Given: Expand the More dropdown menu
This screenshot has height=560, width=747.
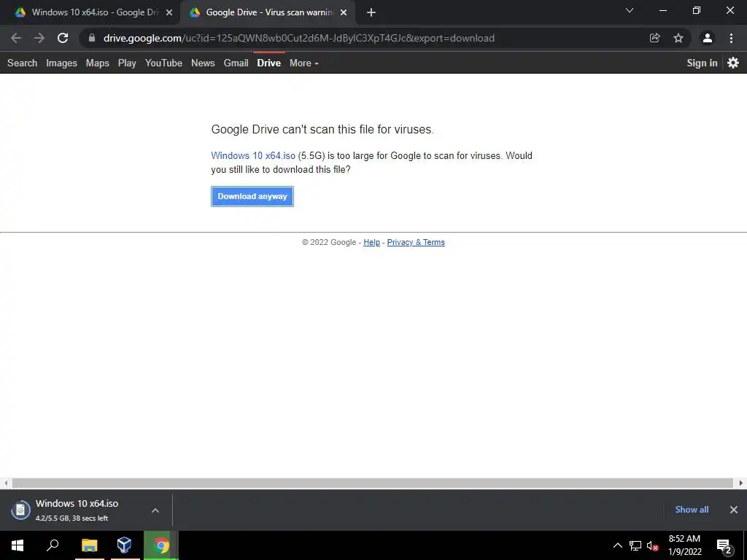Looking at the screenshot, I should pos(304,63).
